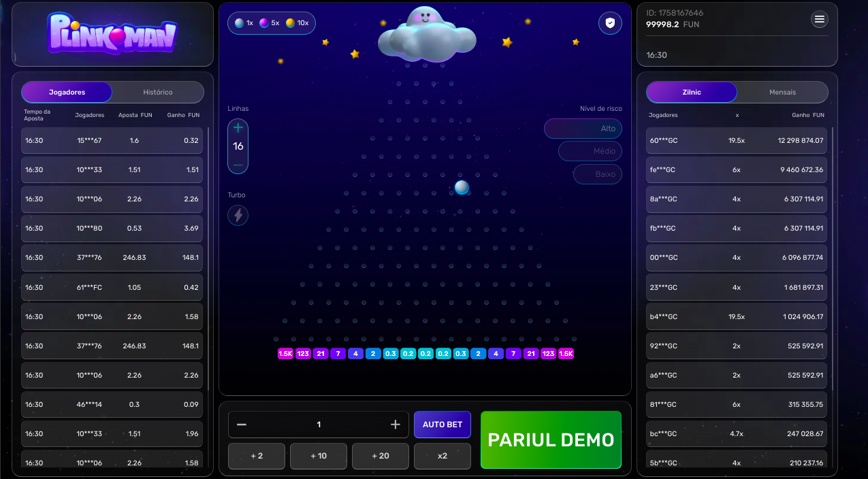Select leaderboard row fb***GC
The image size is (868, 479).
(x=737, y=229)
